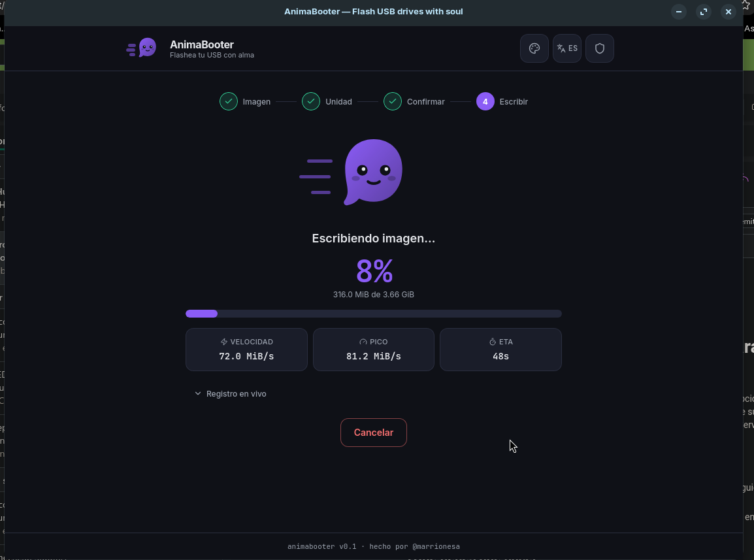Viewport: 754px width, 560px height.
Task: Expand the Registro en vivo chevron
Action: pyautogui.click(x=197, y=393)
